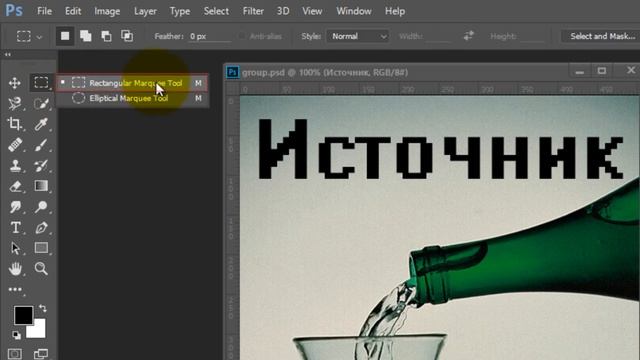640x360 pixels.
Task: Select the Path Selection tool
Action: click(15, 248)
